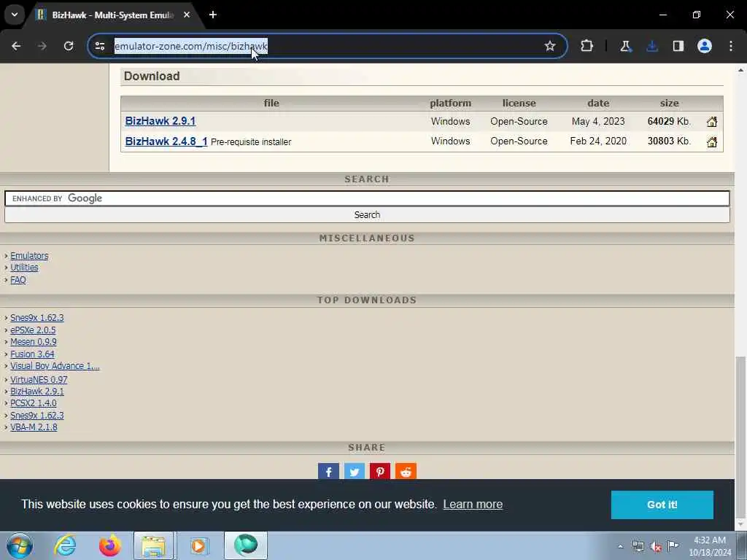Open the Windows Start menu

pos(19,545)
